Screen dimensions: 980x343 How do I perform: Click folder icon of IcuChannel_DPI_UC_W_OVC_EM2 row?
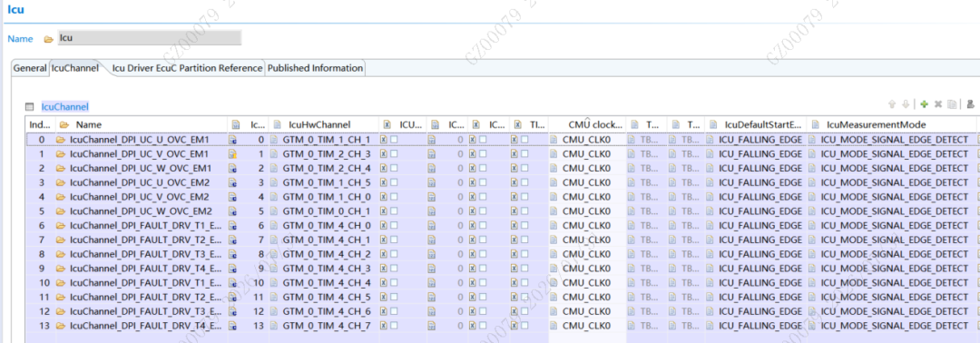click(61, 211)
